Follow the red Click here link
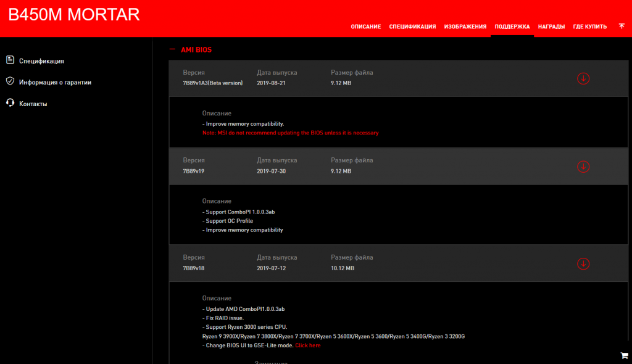Image resolution: width=632 pixels, height=364 pixels. (x=308, y=345)
